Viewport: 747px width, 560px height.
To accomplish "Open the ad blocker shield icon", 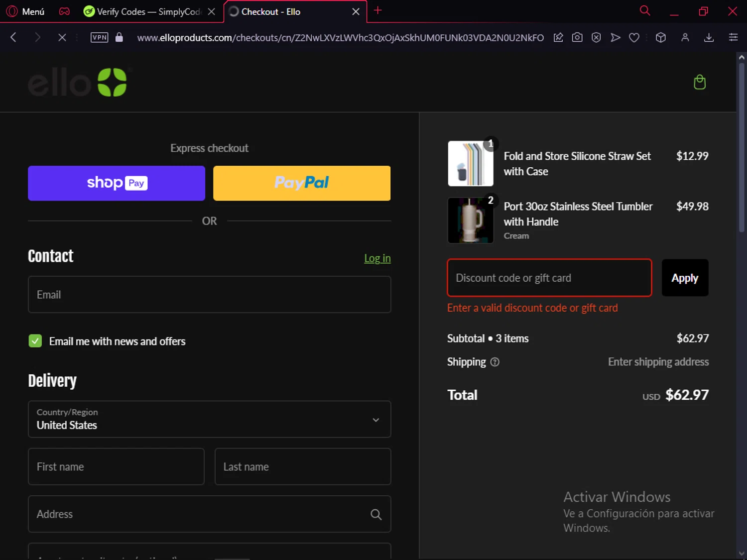I will coord(596,37).
